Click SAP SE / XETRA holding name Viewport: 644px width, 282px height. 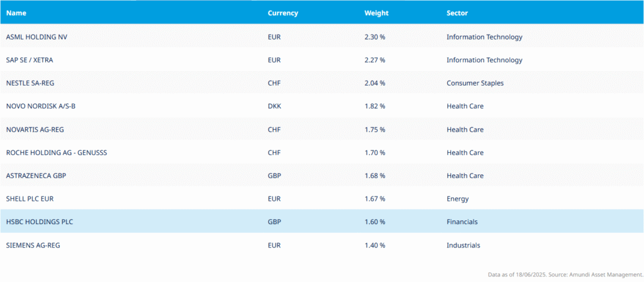pos(30,60)
